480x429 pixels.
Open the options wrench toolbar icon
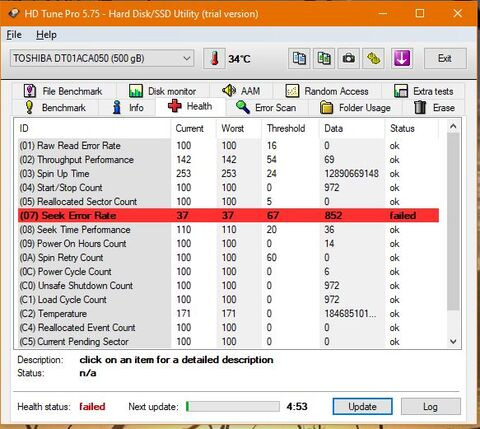coord(373,59)
